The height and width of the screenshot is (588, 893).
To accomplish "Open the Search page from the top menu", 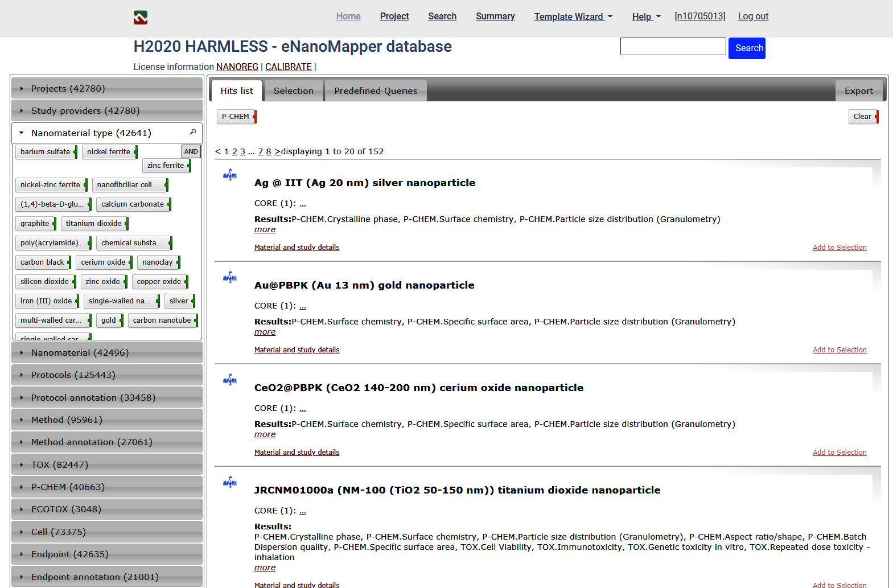I will (442, 16).
